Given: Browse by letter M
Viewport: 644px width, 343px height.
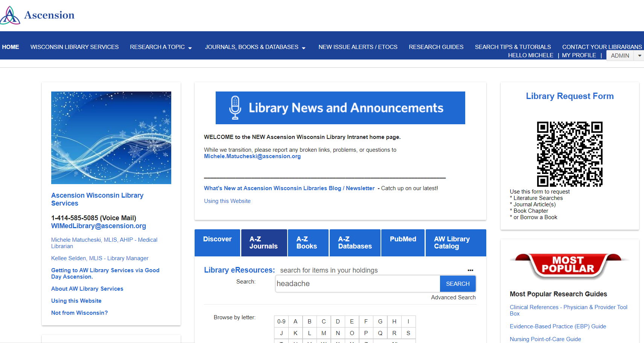Looking at the screenshot, I should 324,333.
